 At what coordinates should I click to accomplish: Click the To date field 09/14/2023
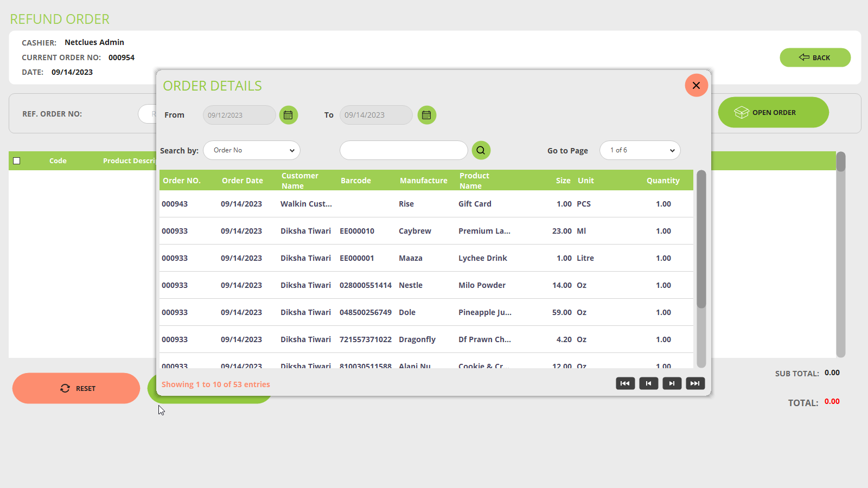tap(376, 115)
